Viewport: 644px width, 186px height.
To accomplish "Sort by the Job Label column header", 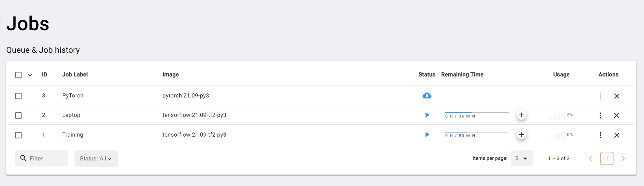I will click(x=75, y=75).
